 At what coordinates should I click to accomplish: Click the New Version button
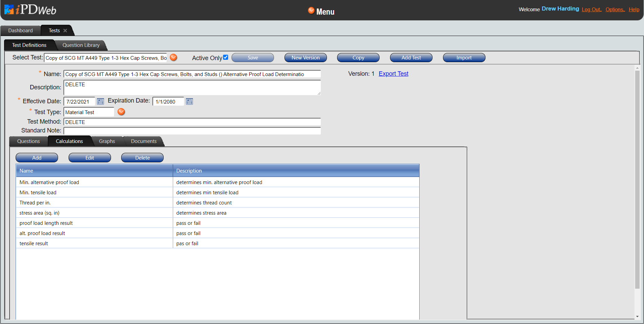click(x=305, y=58)
